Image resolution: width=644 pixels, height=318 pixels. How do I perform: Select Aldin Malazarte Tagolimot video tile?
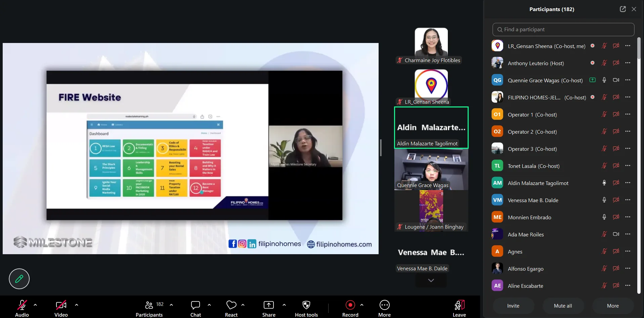coord(431,128)
